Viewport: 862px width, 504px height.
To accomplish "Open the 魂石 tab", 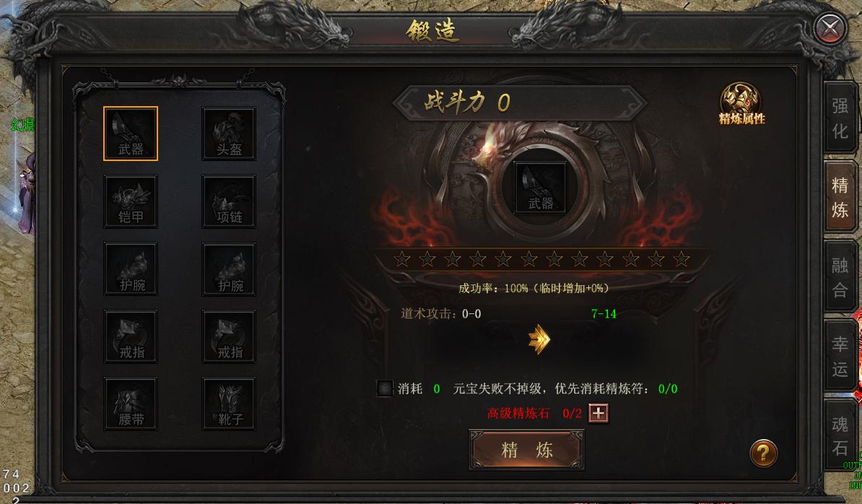I will 840,436.
